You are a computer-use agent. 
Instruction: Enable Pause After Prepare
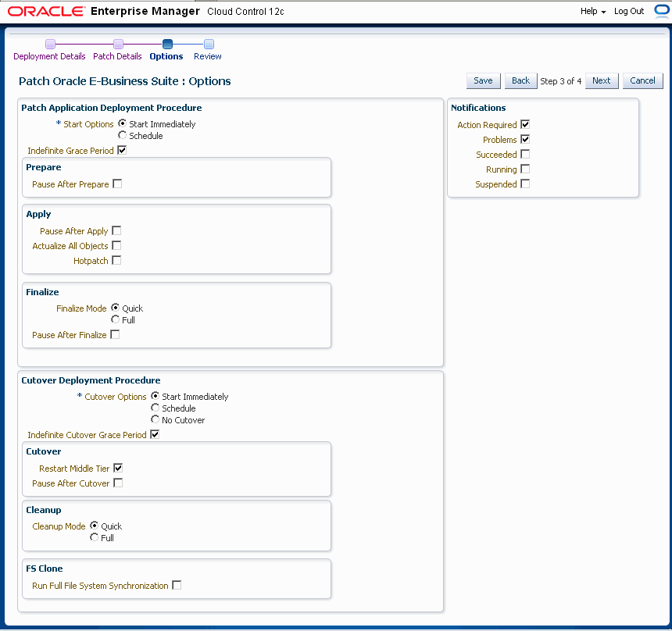coord(117,184)
